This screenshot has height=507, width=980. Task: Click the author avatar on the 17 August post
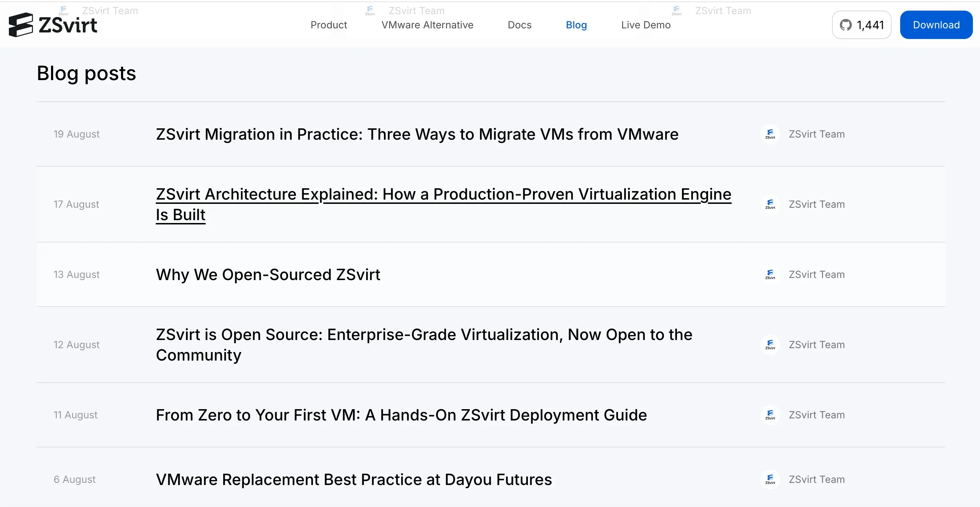[770, 205]
